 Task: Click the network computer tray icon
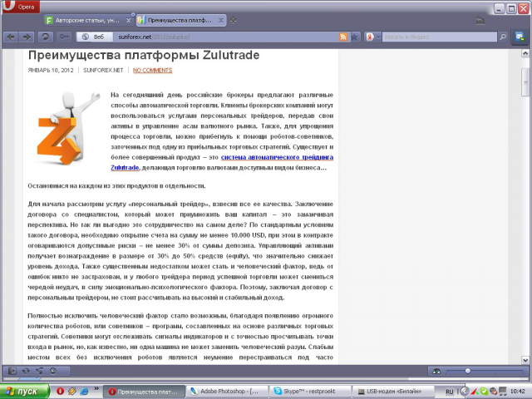(x=503, y=392)
